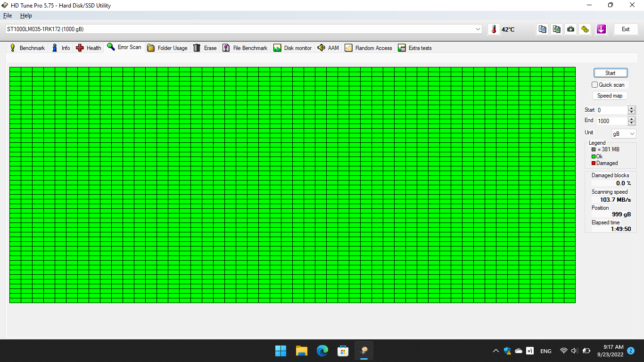
Task: Open Microsoft Edge from the taskbar
Action: click(x=322, y=351)
